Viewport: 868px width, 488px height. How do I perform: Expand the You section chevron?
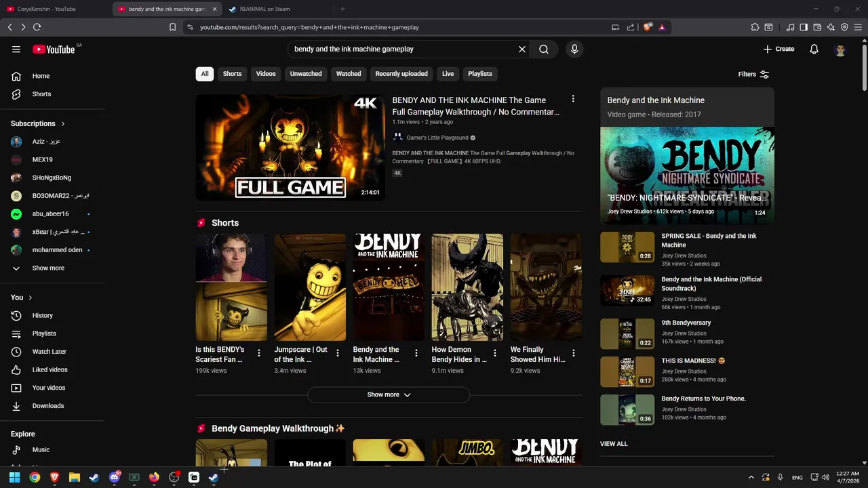tap(30, 298)
